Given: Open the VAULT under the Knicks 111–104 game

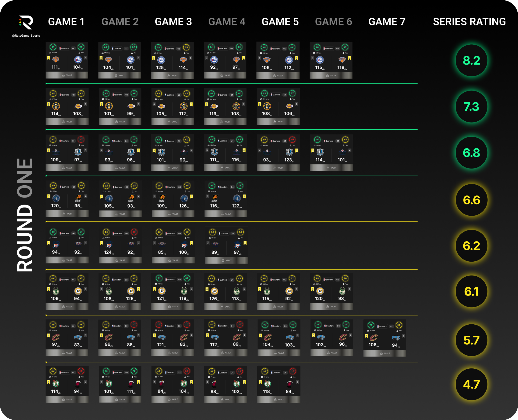Looking at the screenshot, I should [67, 75].
